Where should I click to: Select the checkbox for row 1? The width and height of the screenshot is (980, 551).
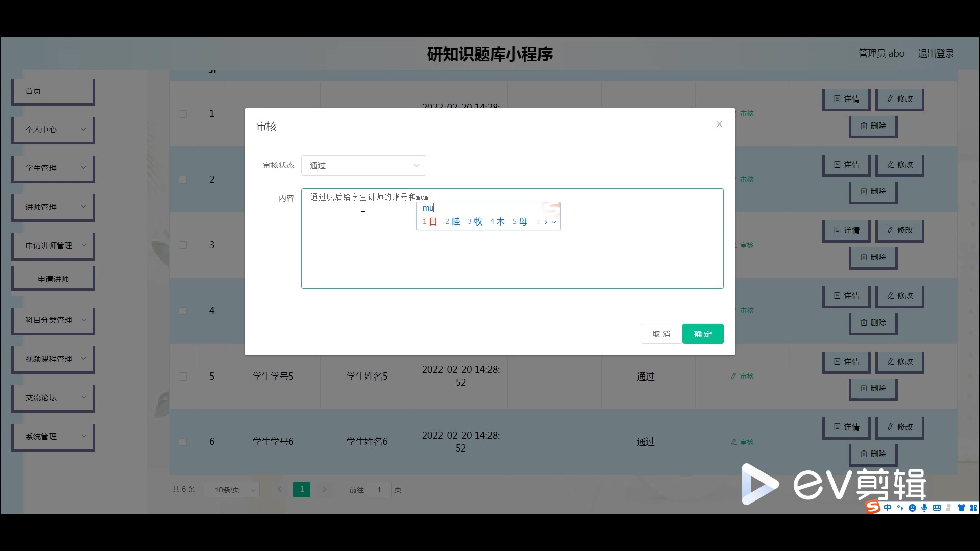click(183, 114)
